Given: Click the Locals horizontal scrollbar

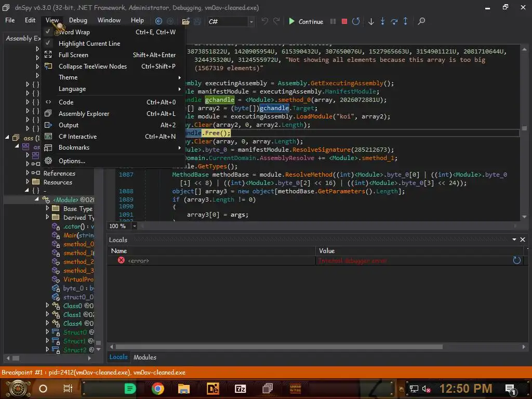Looking at the screenshot, I should coord(279,347).
